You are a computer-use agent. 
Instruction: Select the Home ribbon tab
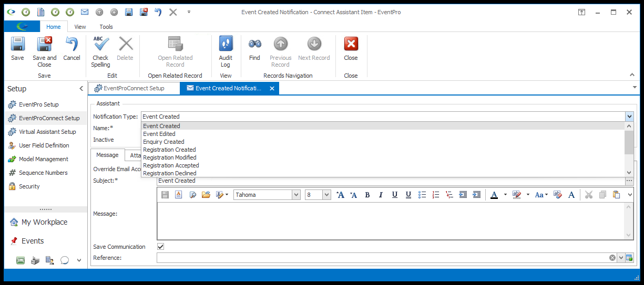54,27
